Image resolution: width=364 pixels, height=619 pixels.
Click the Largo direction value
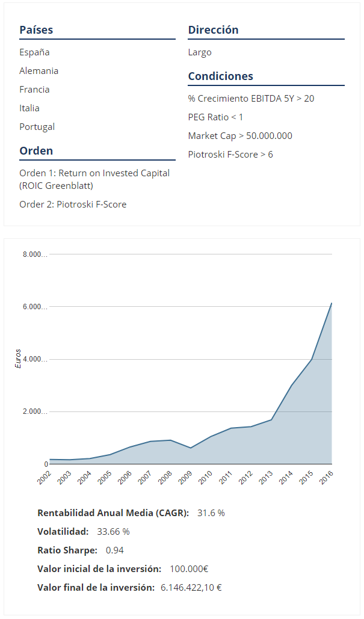[200, 52]
